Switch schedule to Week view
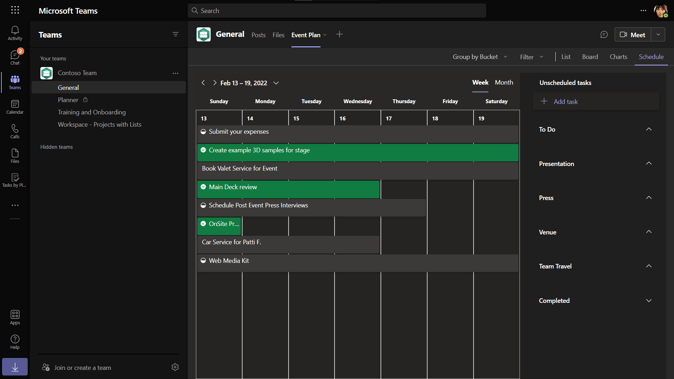The width and height of the screenshot is (674, 379). 480,83
